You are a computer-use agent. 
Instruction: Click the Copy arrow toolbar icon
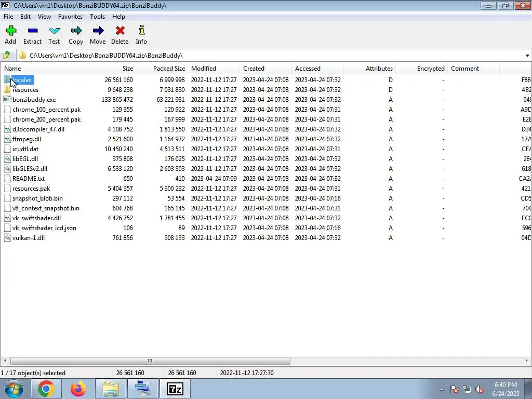tap(76, 31)
